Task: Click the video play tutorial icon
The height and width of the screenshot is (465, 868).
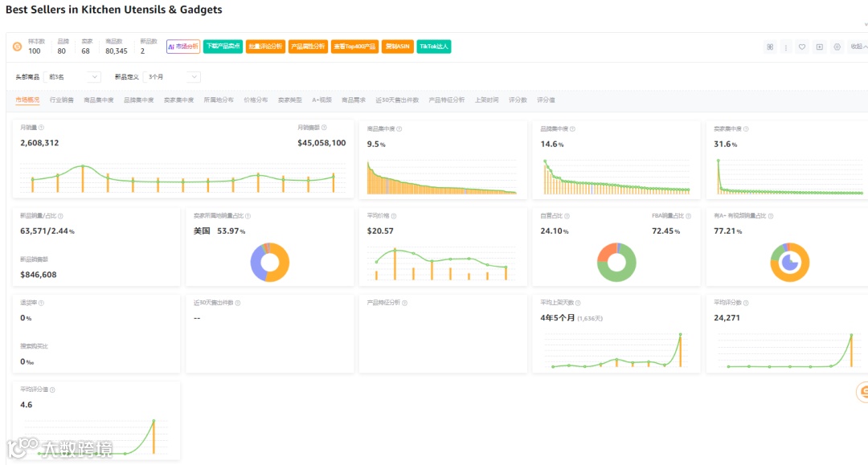Action: (819, 47)
